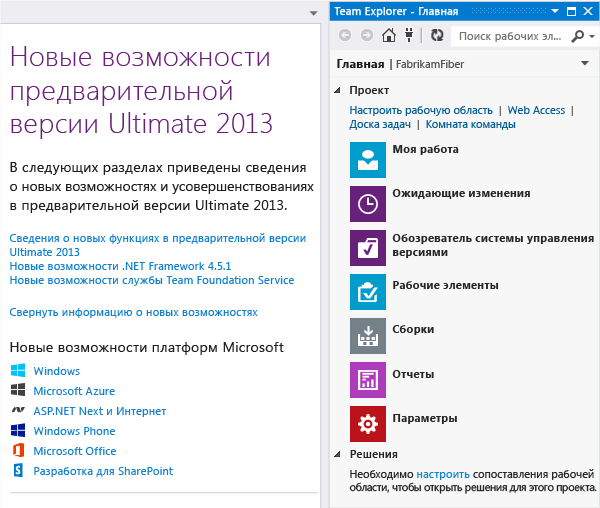Open the Комната команды link
This screenshot has height=508, width=600.
coord(470,124)
